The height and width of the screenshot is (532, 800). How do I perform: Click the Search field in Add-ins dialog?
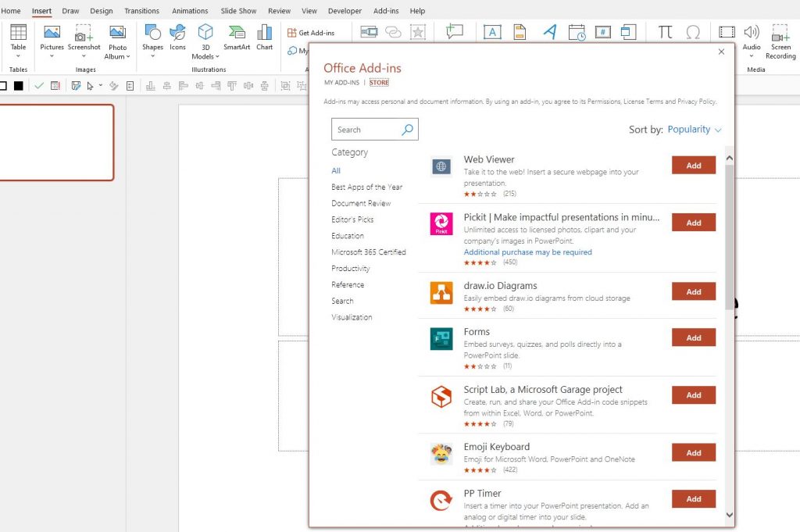pyautogui.click(x=374, y=130)
